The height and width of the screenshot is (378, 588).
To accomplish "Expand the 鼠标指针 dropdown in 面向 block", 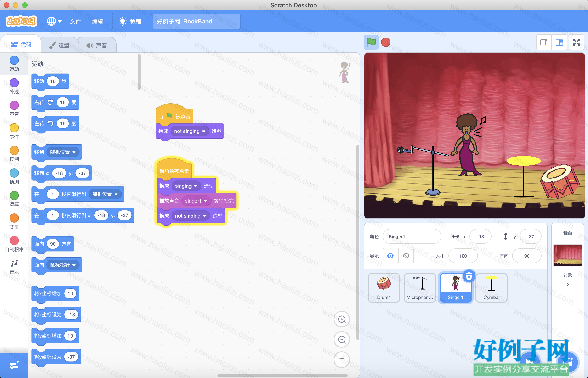I will click(x=63, y=265).
